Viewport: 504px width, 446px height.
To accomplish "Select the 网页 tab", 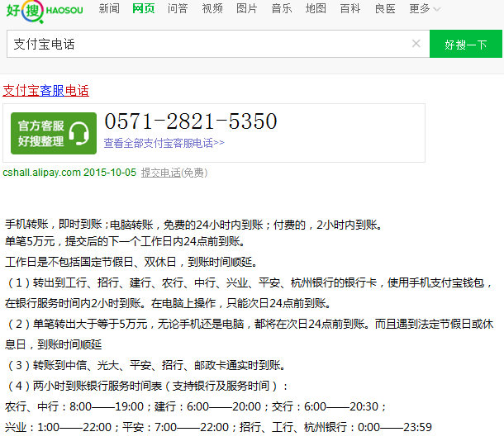I will (x=144, y=8).
